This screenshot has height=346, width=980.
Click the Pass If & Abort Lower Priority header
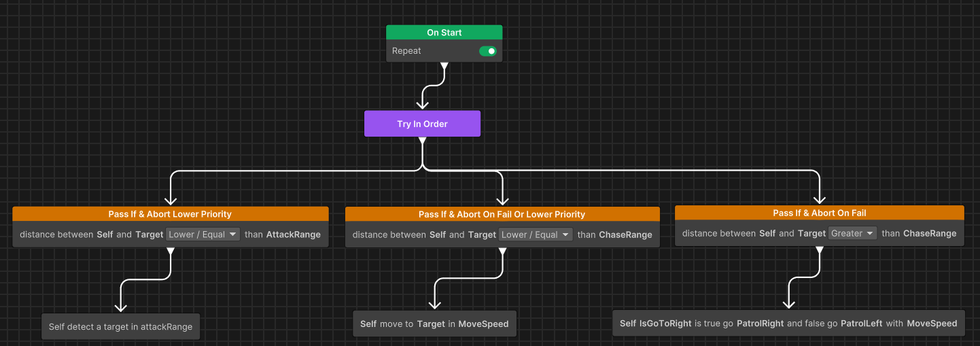point(170,214)
